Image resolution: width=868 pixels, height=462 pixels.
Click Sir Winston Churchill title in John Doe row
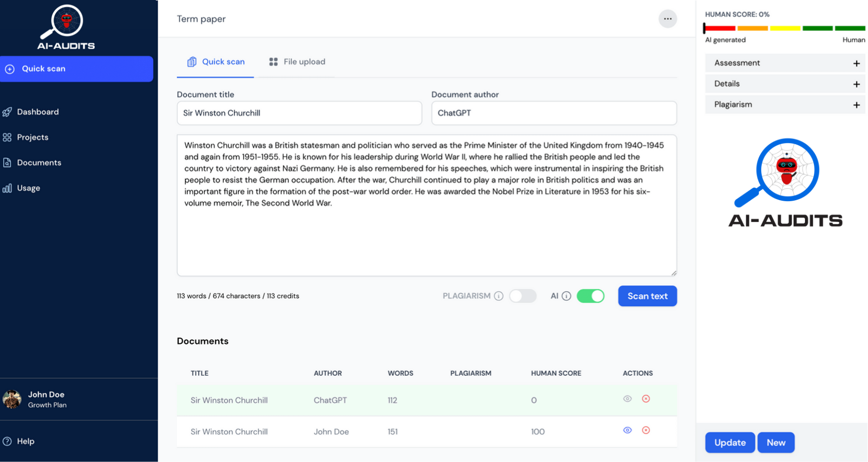click(229, 432)
